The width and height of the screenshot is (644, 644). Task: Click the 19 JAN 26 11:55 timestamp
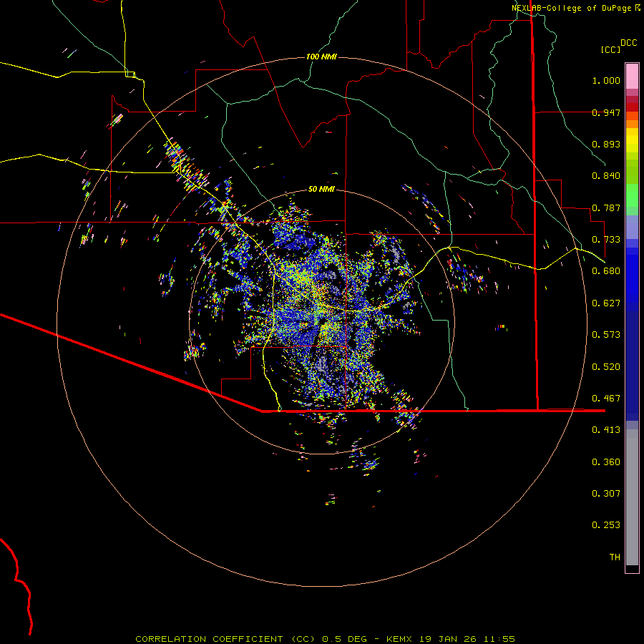pyautogui.click(x=467, y=639)
